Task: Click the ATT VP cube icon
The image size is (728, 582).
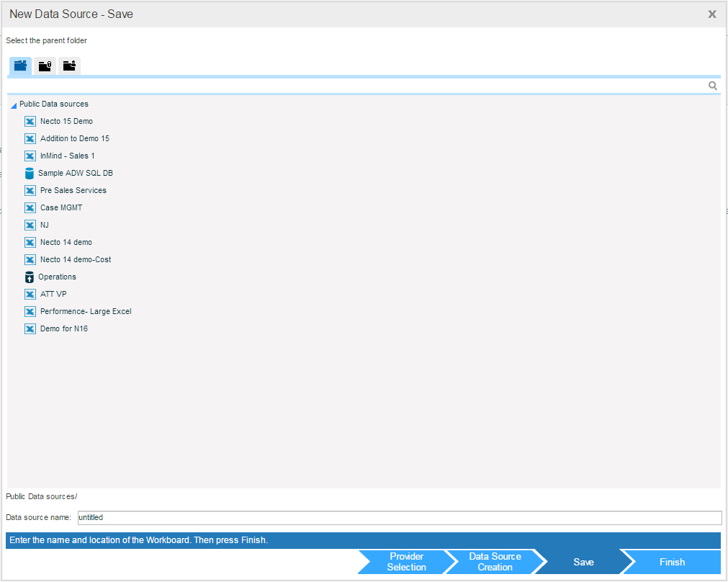Action: [30, 294]
